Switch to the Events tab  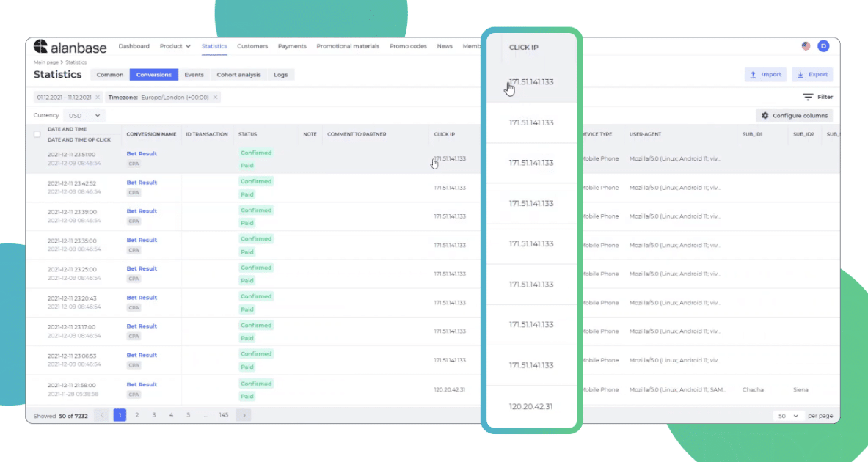point(194,74)
